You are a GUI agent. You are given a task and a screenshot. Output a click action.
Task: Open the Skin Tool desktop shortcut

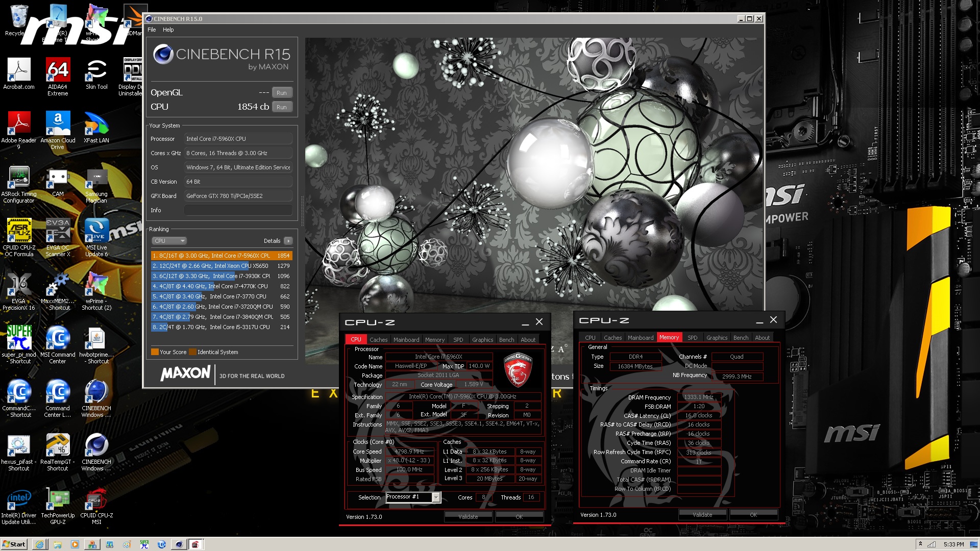pyautogui.click(x=96, y=74)
